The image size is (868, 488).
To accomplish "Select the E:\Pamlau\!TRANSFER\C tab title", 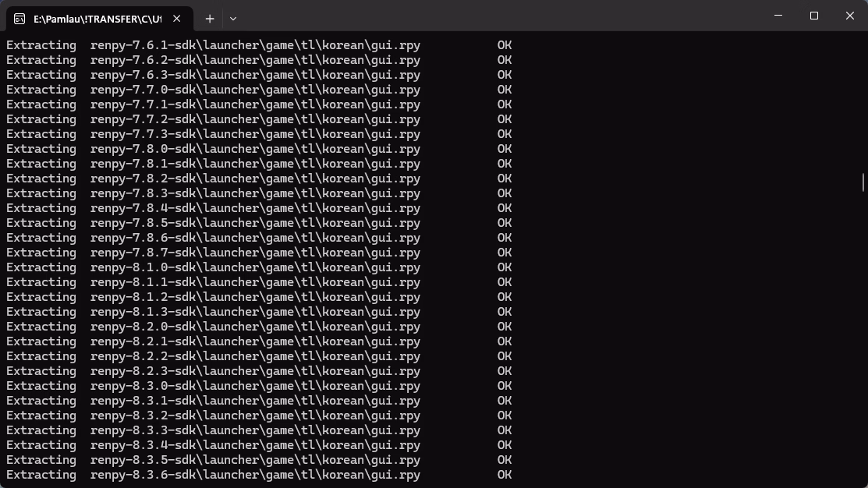I will (x=97, y=19).
